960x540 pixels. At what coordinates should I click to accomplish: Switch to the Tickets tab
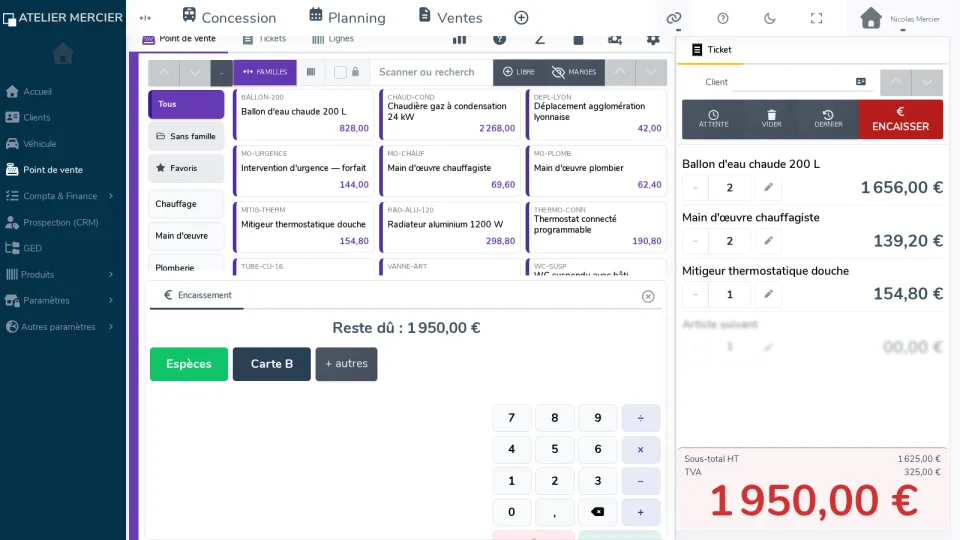(x=264, y=39)
